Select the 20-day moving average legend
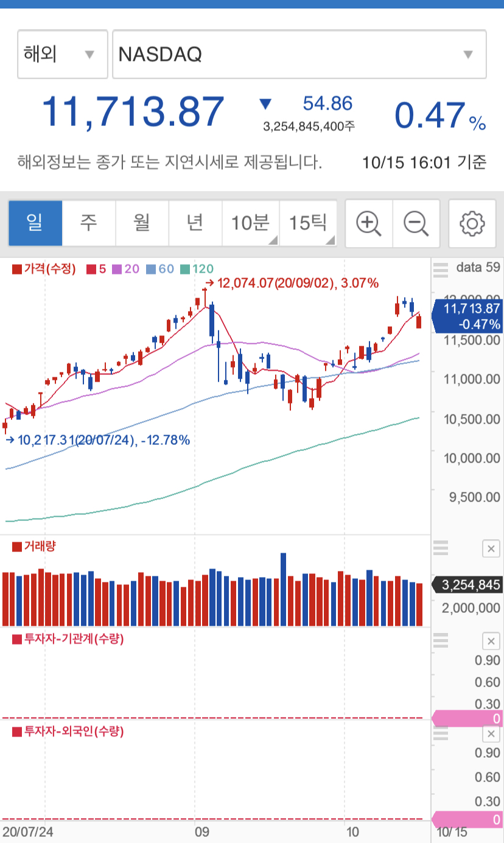 pyautogui.click(x=125, y=268)
